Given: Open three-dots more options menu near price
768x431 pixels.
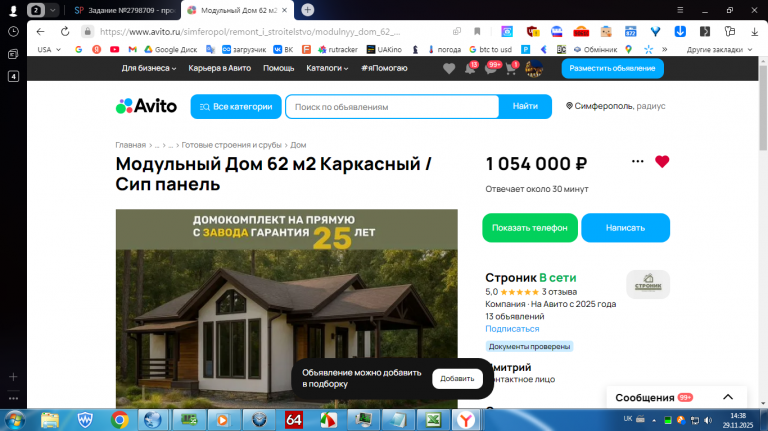Looking at the screenshot, I should [637, 161].
